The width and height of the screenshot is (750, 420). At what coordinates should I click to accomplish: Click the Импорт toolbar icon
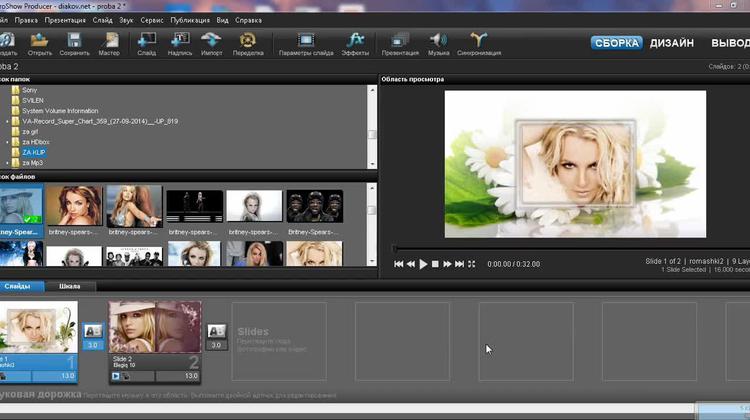211,44
